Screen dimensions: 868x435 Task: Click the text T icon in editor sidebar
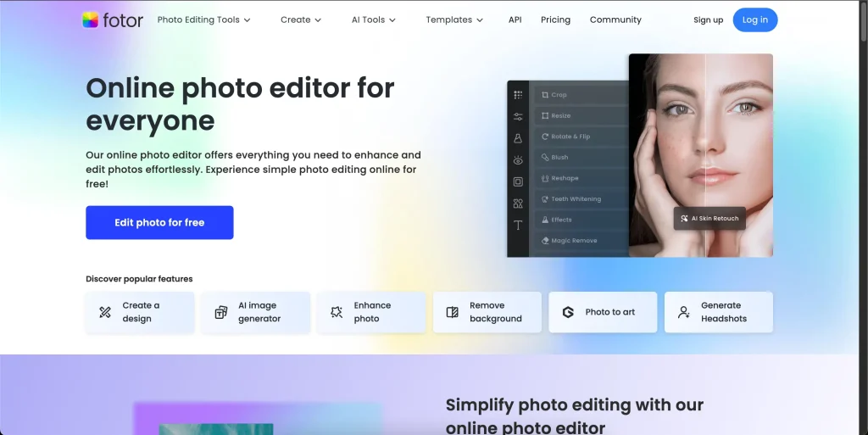[518, 226]
